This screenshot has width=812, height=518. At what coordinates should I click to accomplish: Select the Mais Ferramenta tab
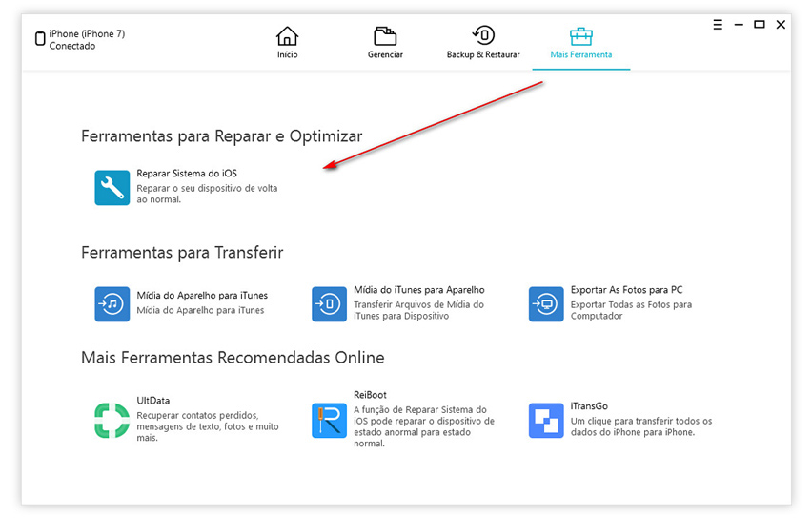click(x=581, y=43)
